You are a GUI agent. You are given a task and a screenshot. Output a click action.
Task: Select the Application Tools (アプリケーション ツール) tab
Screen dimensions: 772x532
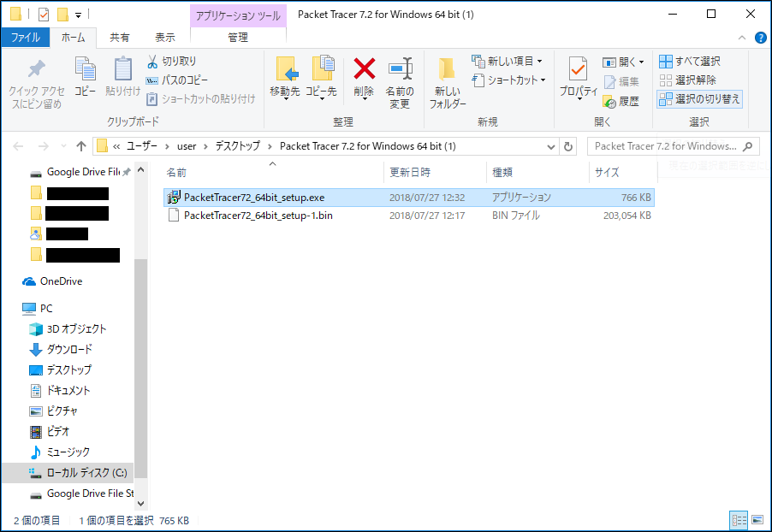(238, 15)
